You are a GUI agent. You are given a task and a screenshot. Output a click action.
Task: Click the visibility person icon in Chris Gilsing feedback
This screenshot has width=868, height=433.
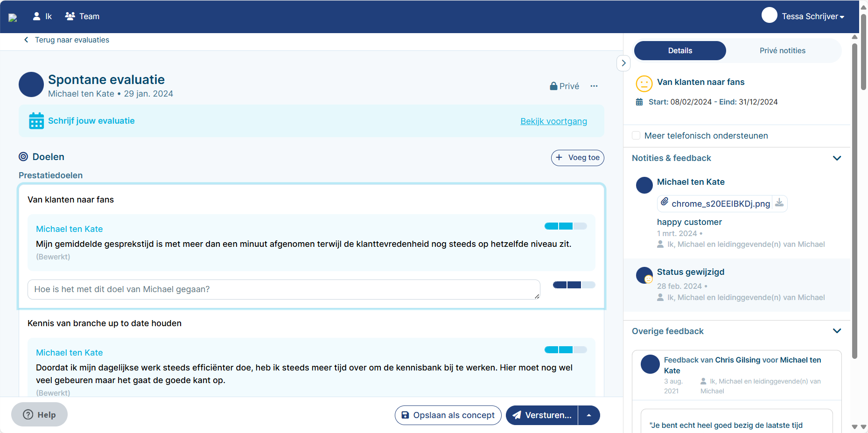tap(703, 381)
